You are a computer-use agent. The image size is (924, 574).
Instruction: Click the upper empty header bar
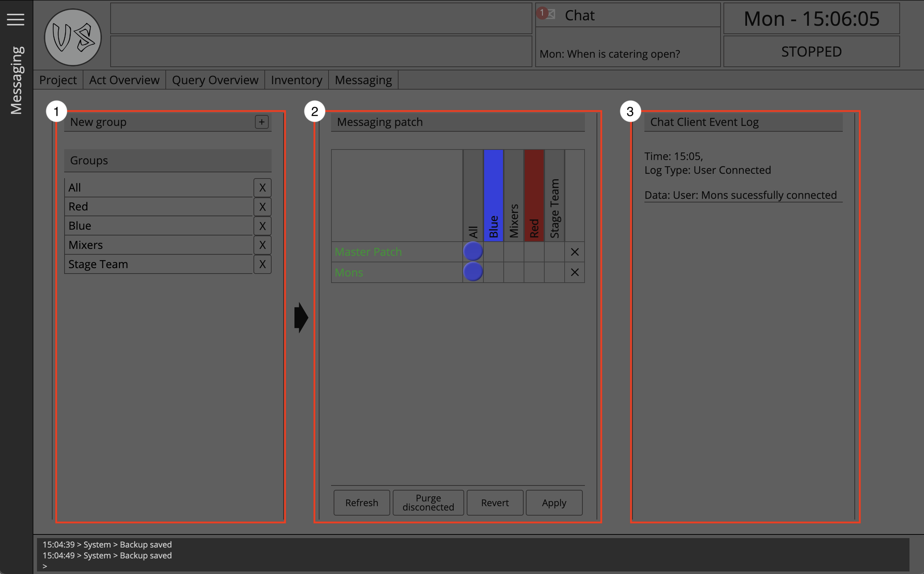(x=321, y=19)
